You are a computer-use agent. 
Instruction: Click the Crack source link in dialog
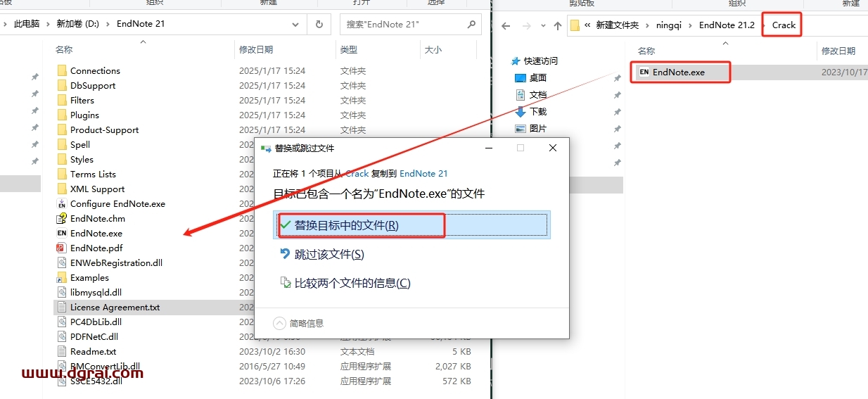point(357,173)
